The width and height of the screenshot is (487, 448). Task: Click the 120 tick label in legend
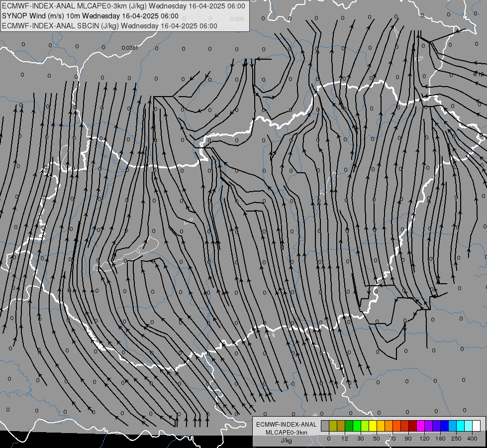[x=425, y=439]
